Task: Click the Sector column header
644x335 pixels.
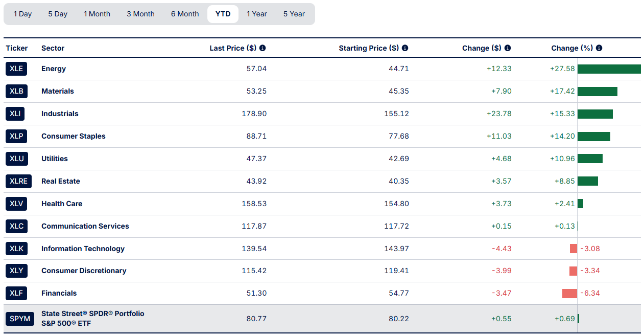Action: (53, 48)
